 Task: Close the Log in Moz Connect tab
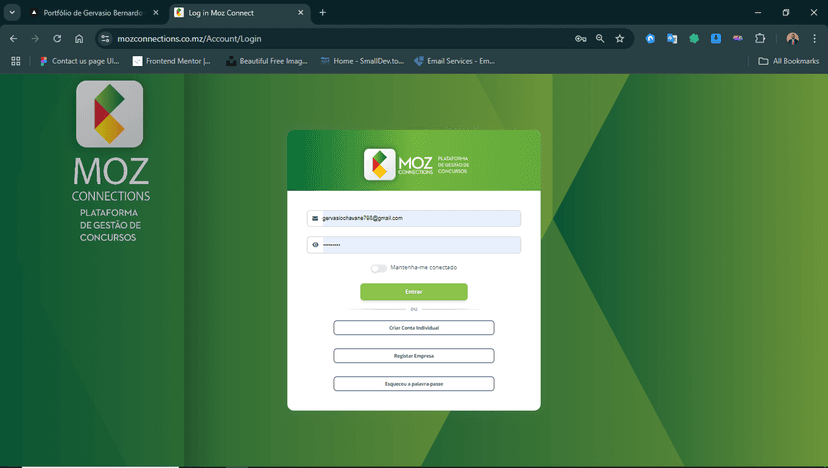coord(300,13)
